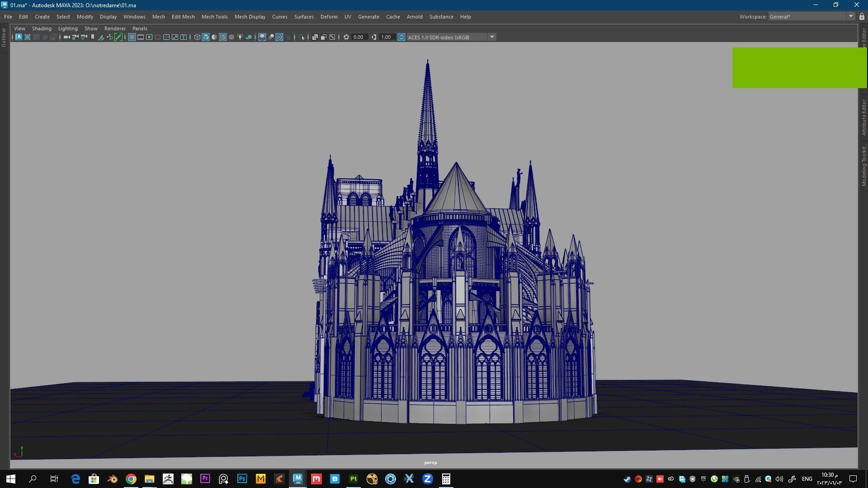Toggle Multisample Anti-aliasing icon
This screenshot has width=868, height=488.
point(279,37)
